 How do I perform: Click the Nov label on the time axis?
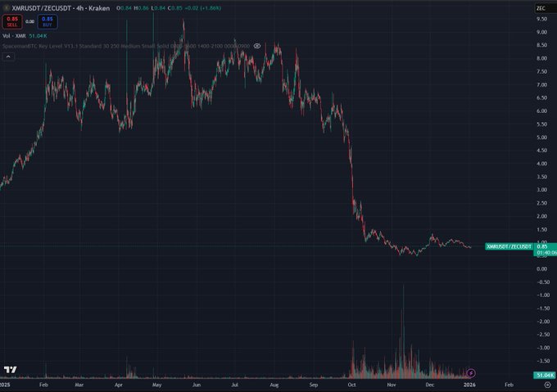(x=391, y=385)
